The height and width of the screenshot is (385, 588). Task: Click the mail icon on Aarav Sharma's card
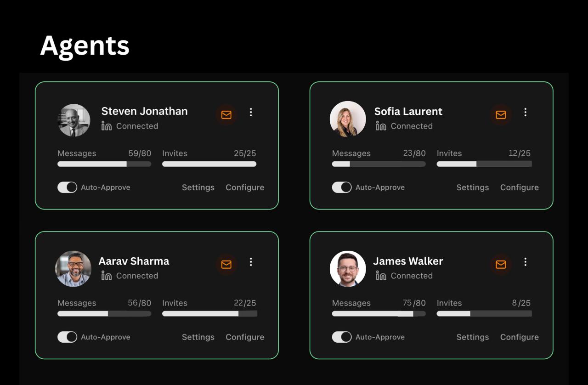(226, 264)
